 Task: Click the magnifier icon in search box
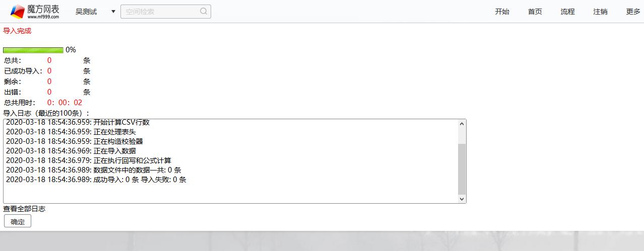click(204, 12)
